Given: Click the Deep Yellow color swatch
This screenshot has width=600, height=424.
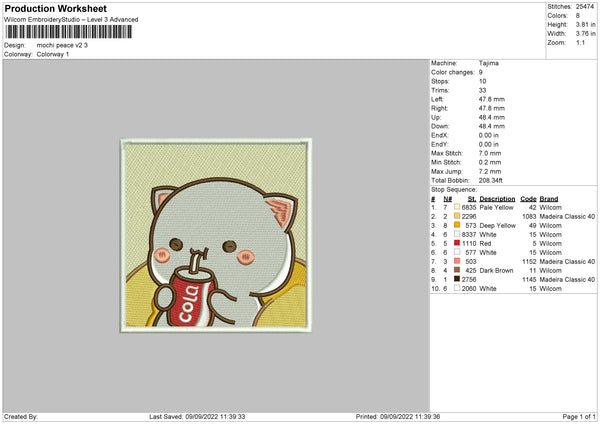Looking at the screenshot, I should pos(457,225).
